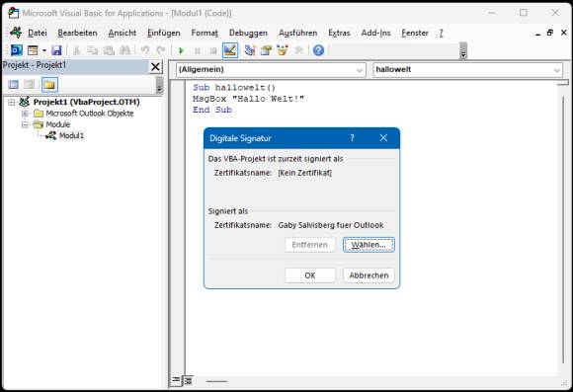
Task: Open the Properties Window toolbar icon
Action: (x=266, y=50)
